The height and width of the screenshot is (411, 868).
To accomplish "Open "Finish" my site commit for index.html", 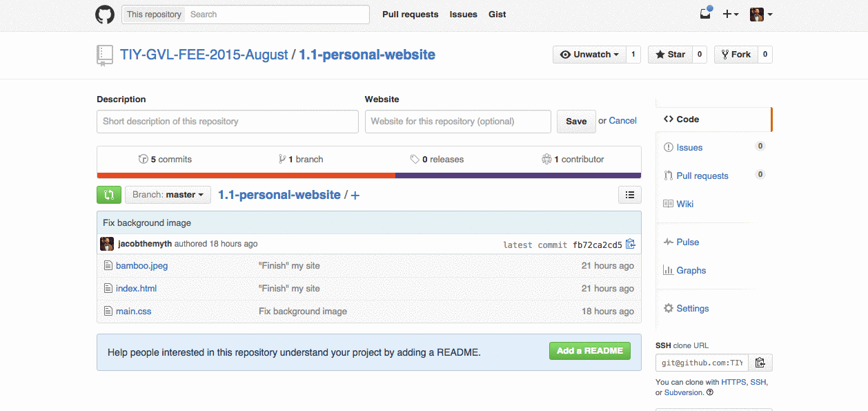I will click(x=289, y=288).
